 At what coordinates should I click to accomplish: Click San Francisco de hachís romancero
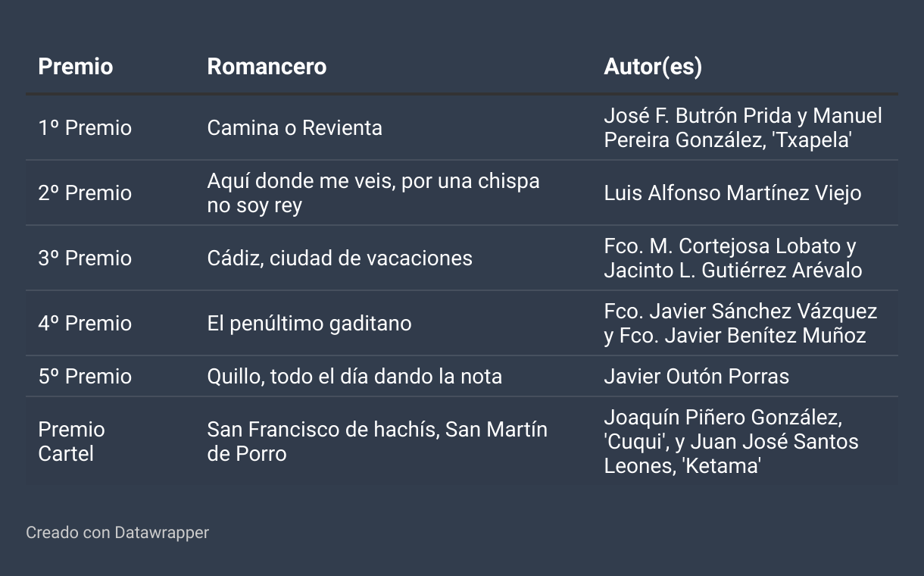click(x=377, y=442)
